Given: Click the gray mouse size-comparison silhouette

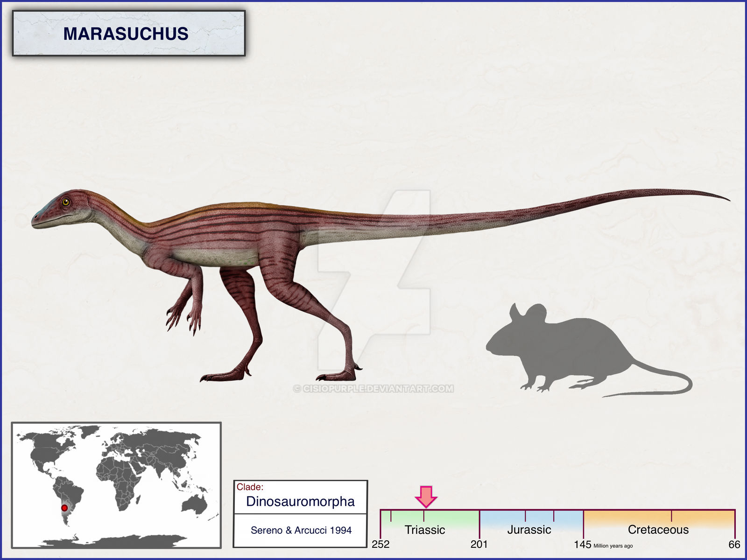Looking at the screenshot, I should [589, 350].
